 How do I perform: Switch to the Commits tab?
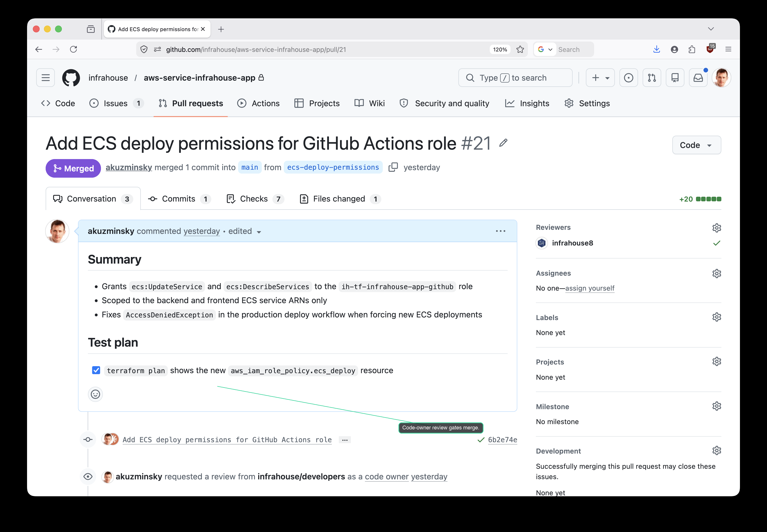pos(179,199)
